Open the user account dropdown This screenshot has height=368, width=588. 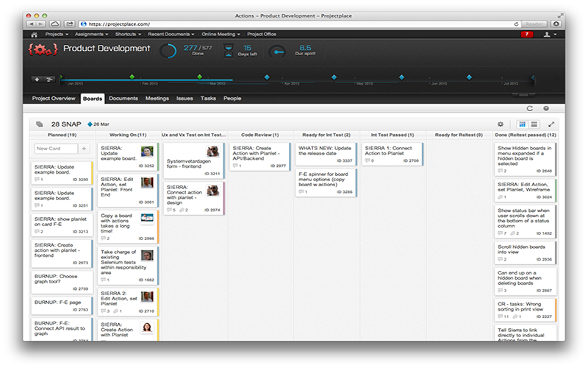pos(548,34)
